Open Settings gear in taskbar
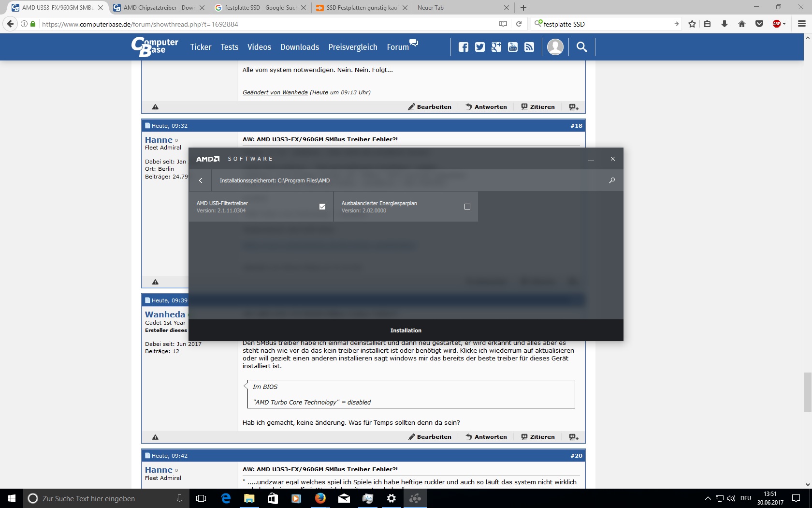This screenshot has height=508, width=812. (391, 498)
